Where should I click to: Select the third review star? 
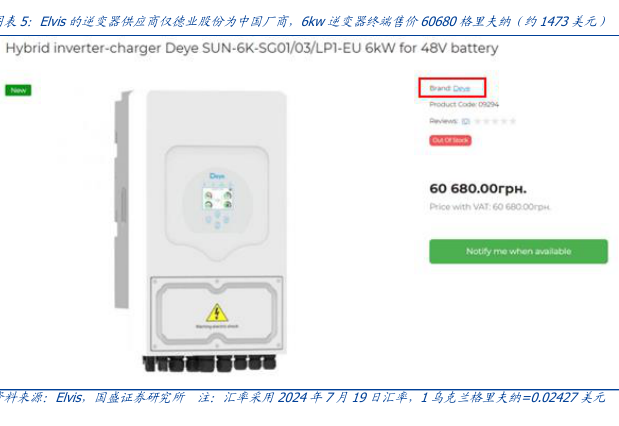coord(495,121)
